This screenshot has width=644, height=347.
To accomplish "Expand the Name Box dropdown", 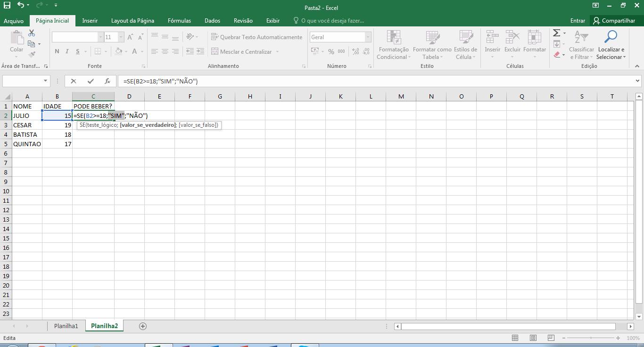I will point(45,81).
